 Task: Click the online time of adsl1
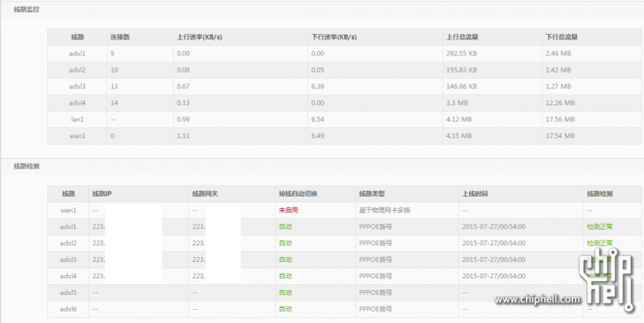(x=494, y=226)
